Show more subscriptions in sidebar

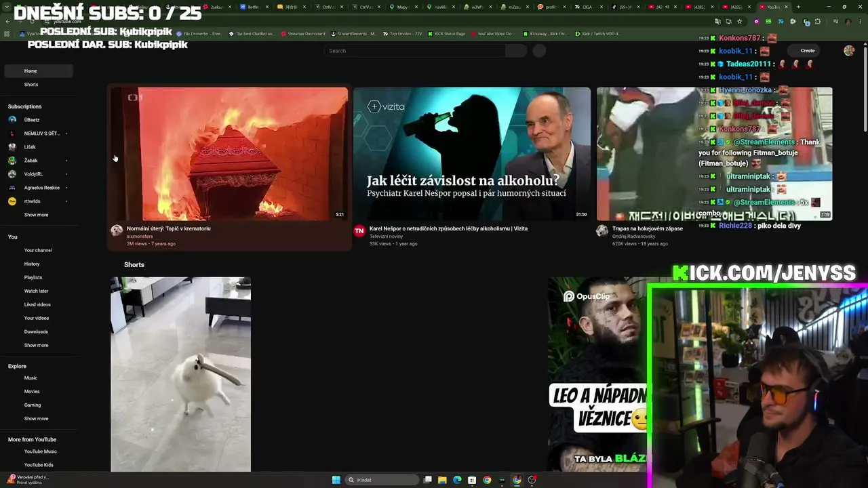[x=36, y=215]
